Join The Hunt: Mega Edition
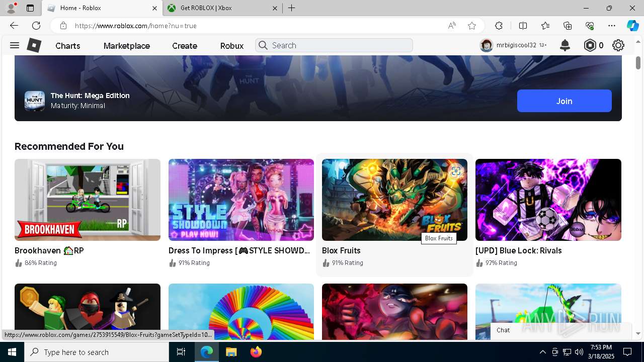The width and height of the screenshot is (644, 362). tap(565, 101)
